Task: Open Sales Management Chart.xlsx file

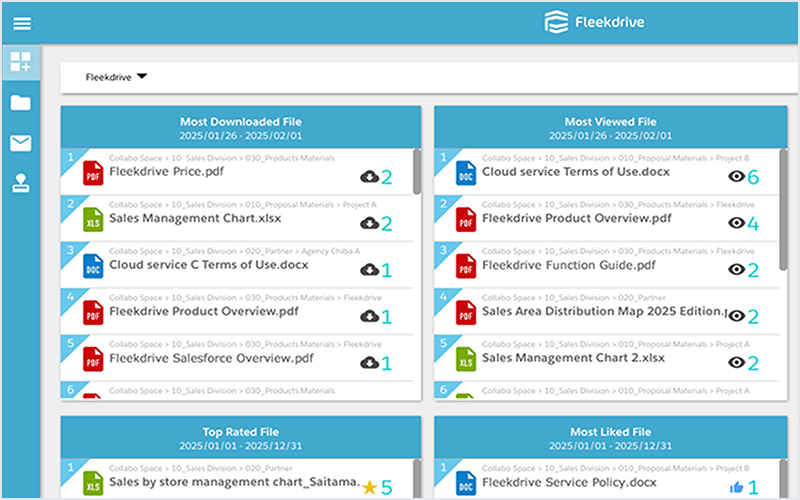Action: [x=195, y=218]
